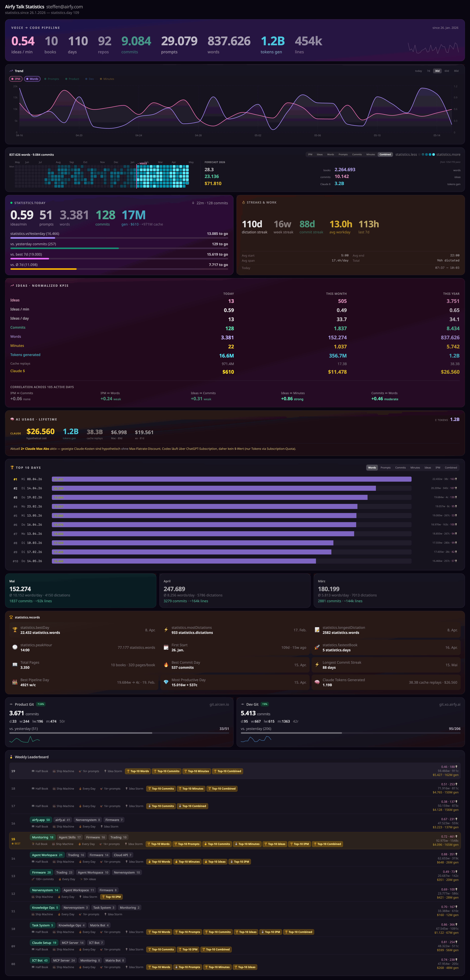470x980 pixels.
Task: Click the microphone icon beside 22m · 128 commits
Action: [x=193, y=203]
